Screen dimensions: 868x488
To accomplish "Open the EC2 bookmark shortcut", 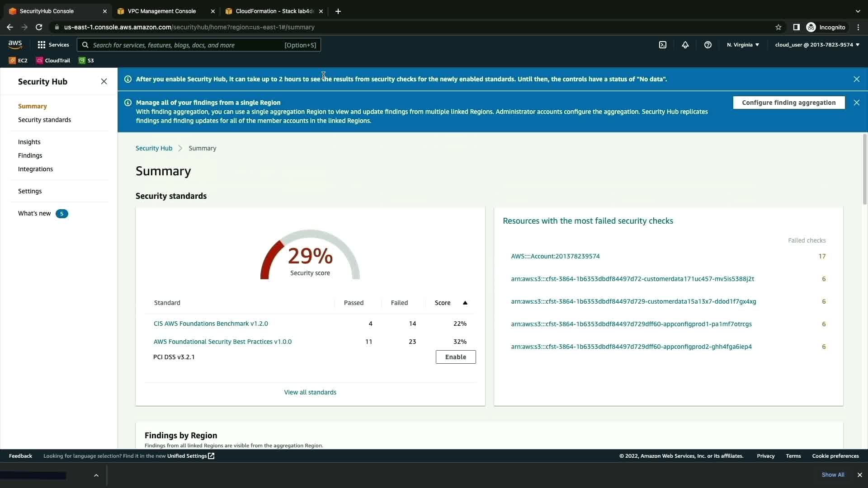I will (x=18, y=61).
